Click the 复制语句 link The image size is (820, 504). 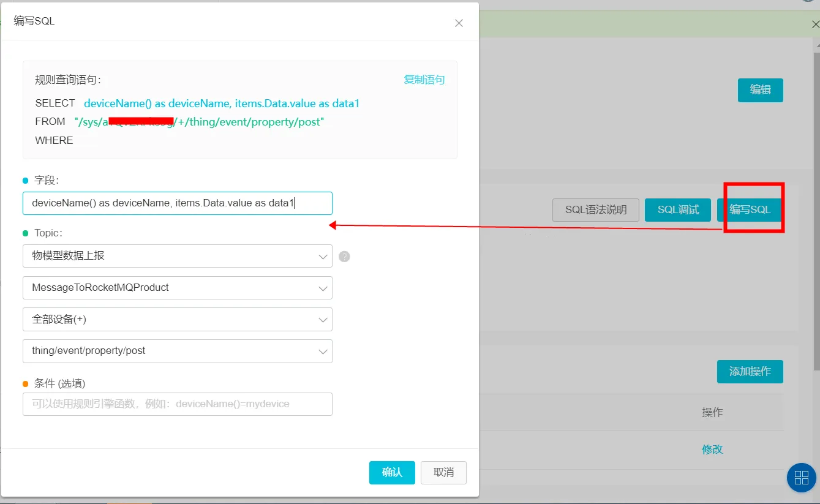click(424, 80)
